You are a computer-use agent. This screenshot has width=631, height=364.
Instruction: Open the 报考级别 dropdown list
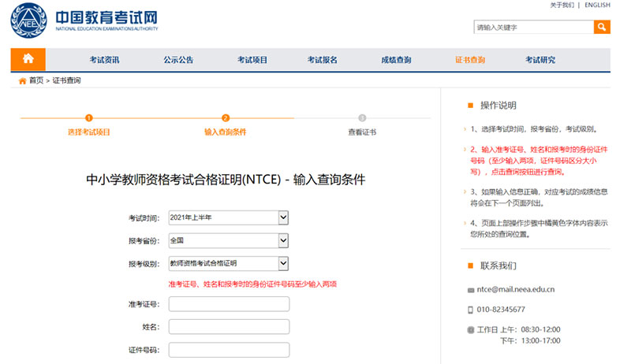point(228,263)
